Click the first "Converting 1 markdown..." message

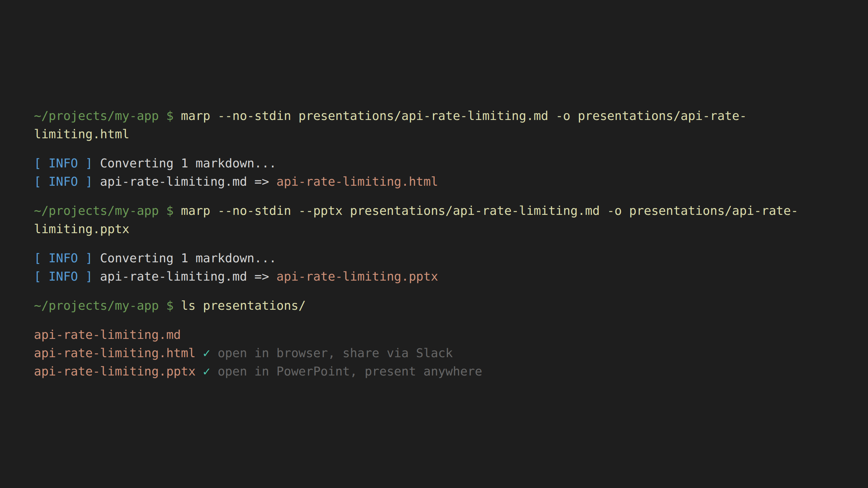(x=188, y=164)
